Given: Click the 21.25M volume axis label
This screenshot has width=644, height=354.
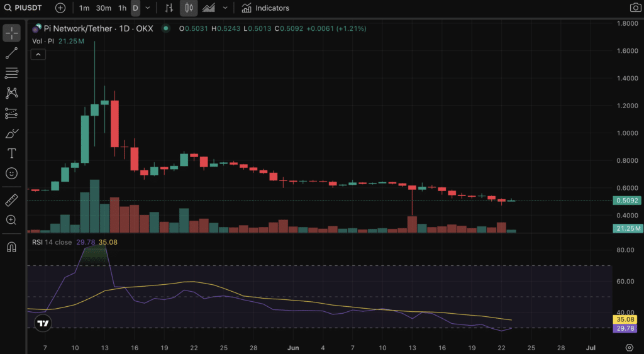Looking at the screenshot, I should click(x=627, y=228).
